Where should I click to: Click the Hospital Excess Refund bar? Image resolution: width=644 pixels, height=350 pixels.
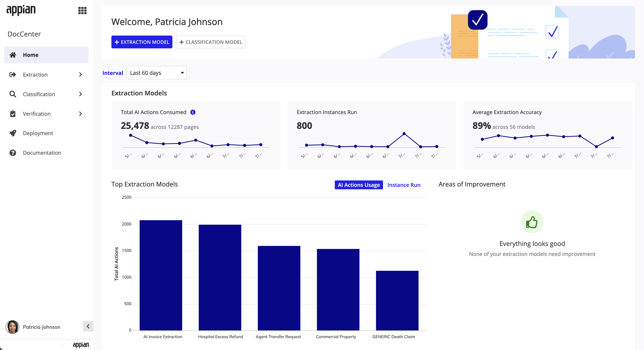220,277
